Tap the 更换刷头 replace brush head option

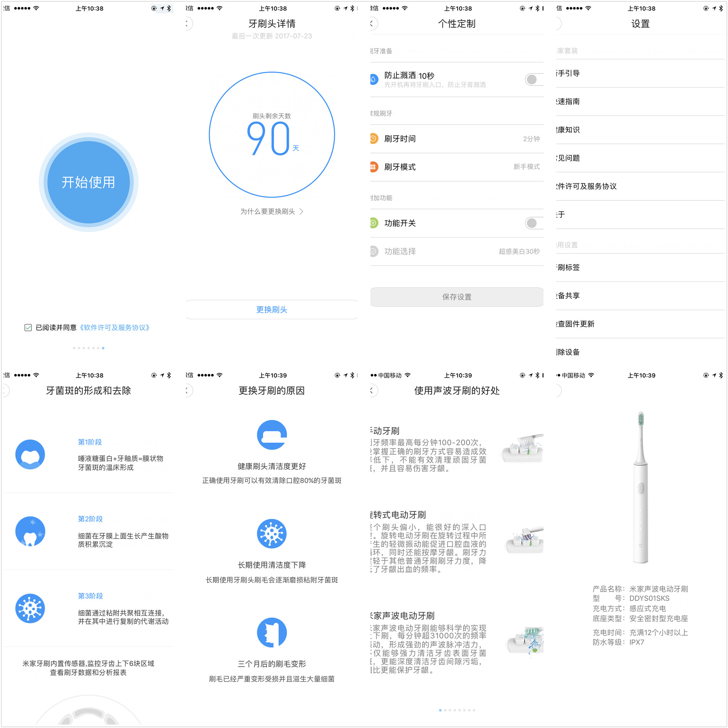point(271,309)
